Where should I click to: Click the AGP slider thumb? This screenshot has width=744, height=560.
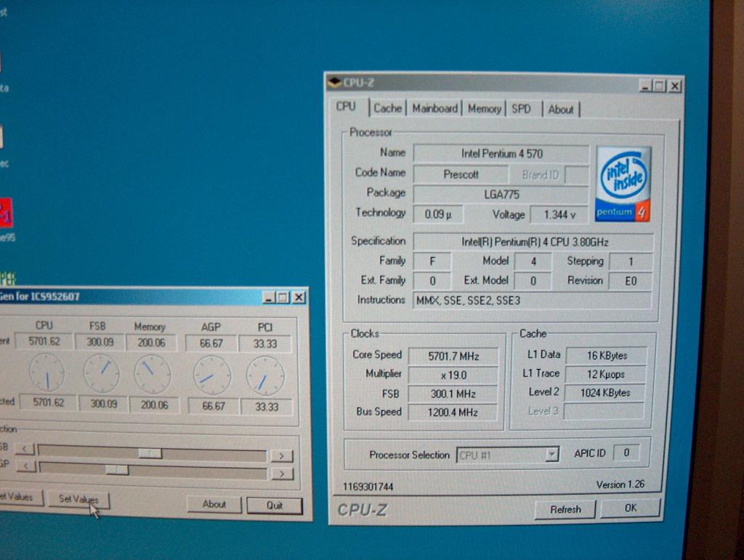[117, 470]
